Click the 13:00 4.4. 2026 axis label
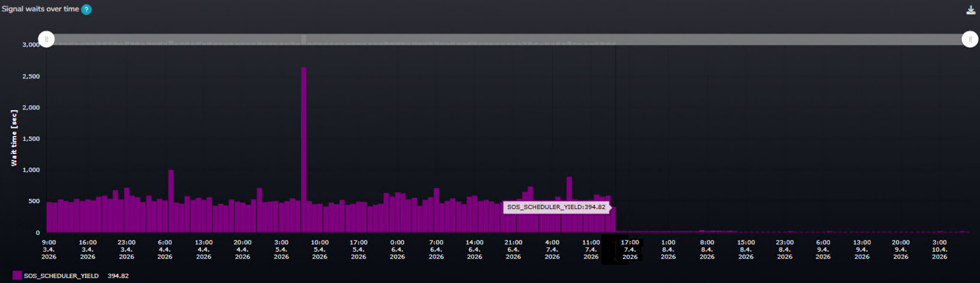Viewport: 980px width, 283px height. (204, 249)
